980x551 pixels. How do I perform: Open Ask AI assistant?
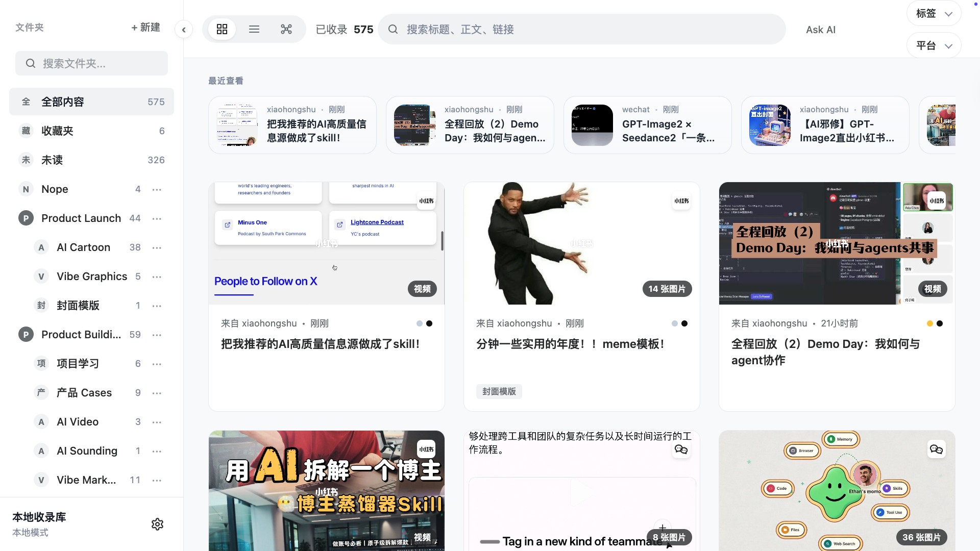click(x=821, y=30)
